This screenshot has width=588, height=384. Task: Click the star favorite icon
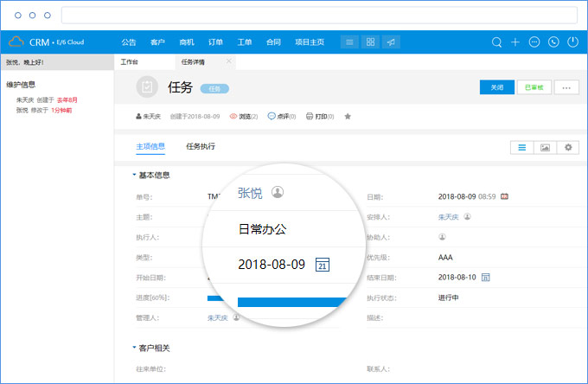pos(348,116)
